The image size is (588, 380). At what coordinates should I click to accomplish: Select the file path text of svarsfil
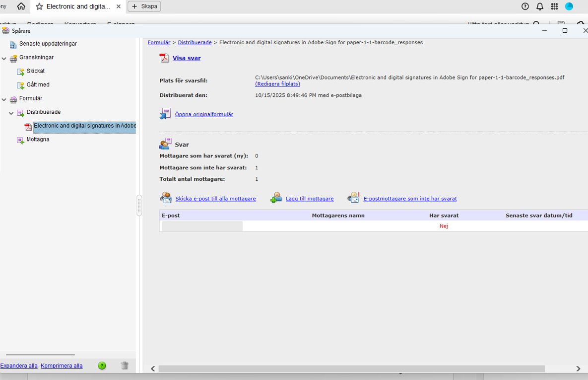(409, 77)
